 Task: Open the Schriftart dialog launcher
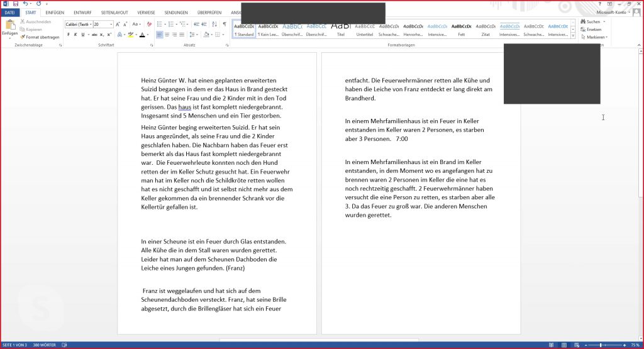152,45
